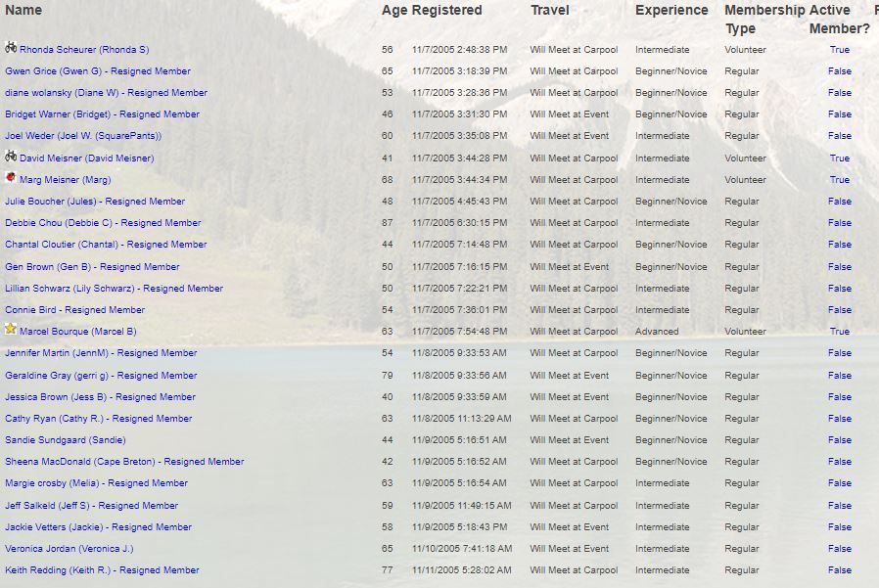This screenshot has height=588, width=879.
Task: Click the Registered column header
Action: [x=446, y=10]
